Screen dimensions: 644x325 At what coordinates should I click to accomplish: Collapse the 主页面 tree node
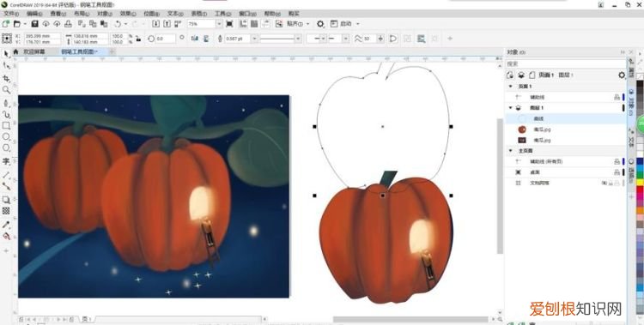pos(511,151)
